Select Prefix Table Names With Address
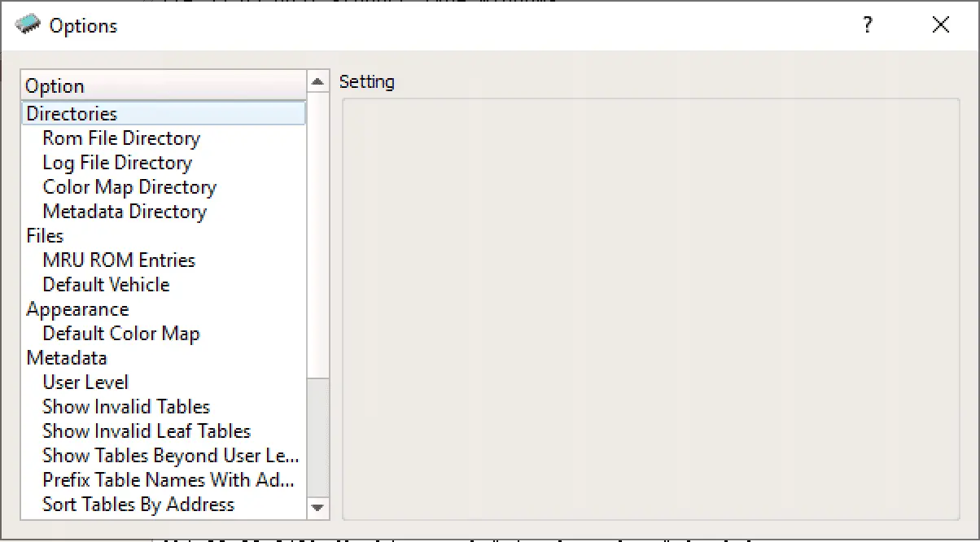This screenshot has height=542, width=980. [168, 480]
